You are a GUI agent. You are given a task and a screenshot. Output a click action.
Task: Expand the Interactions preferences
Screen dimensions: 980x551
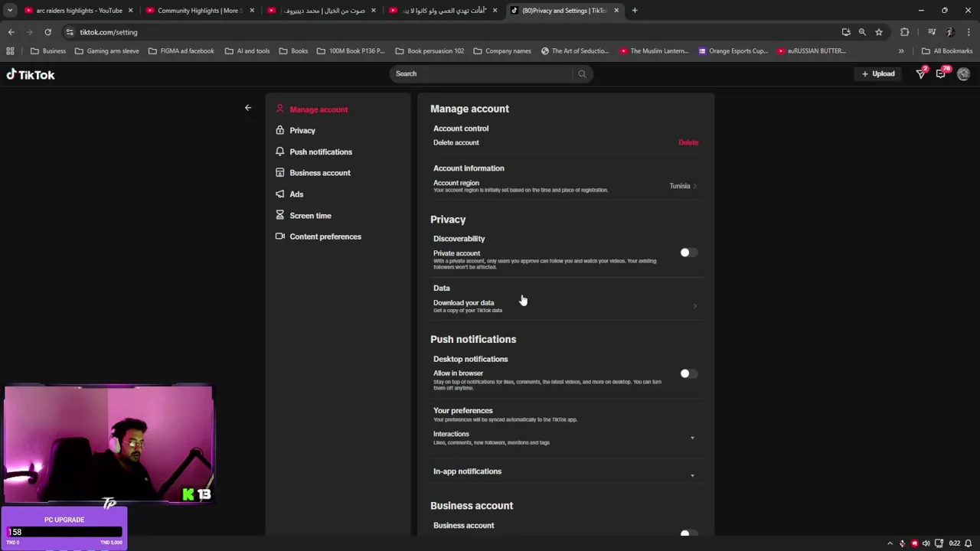pyautogui.click(x=692, y=438)
